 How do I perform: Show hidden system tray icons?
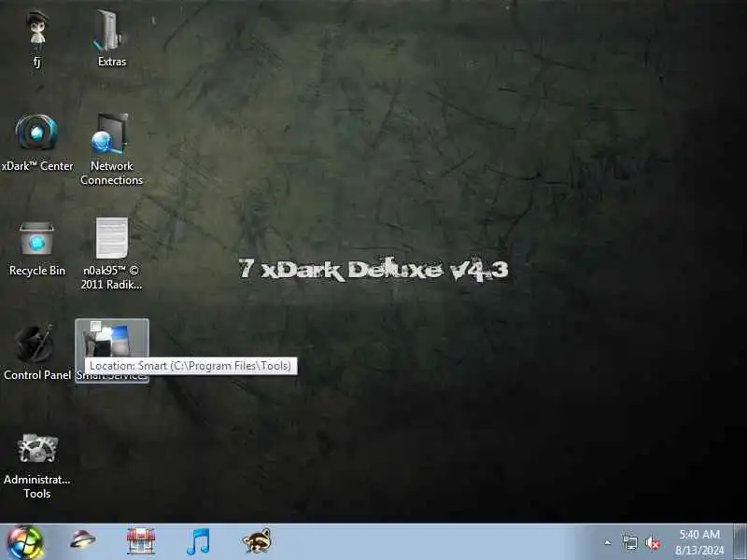point(608,542)
